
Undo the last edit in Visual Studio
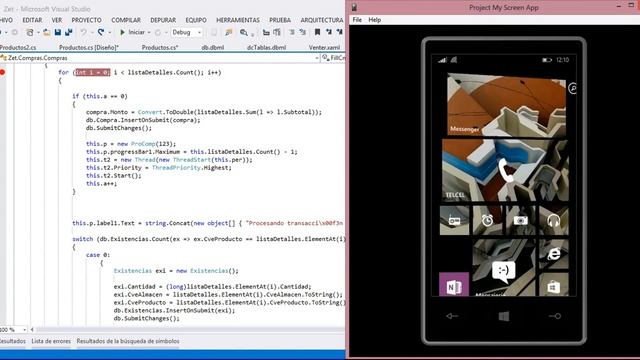click(83, 32)
